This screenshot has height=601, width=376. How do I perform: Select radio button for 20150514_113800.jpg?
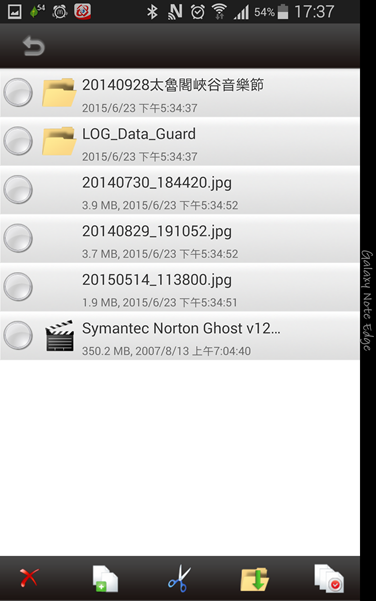tap(18, 287)
